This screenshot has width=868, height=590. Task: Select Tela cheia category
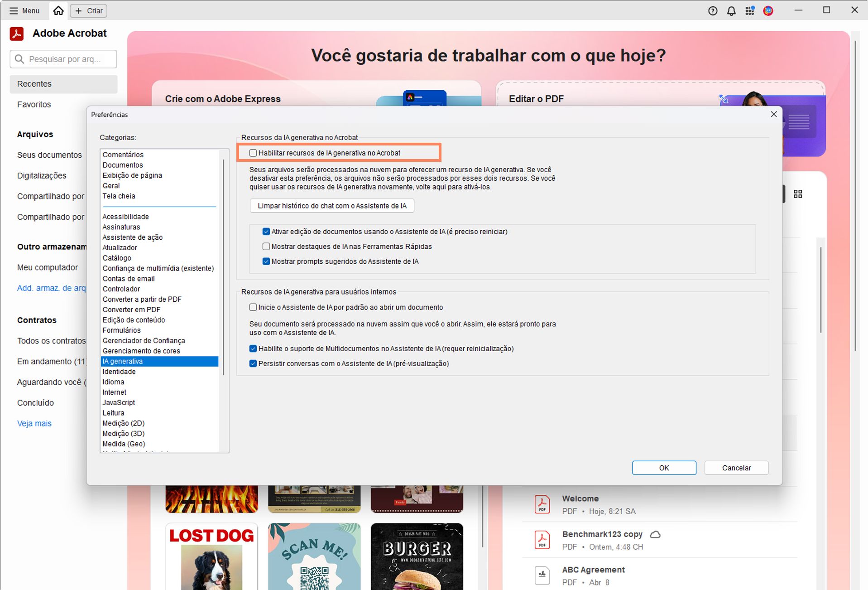click(159, 196)
